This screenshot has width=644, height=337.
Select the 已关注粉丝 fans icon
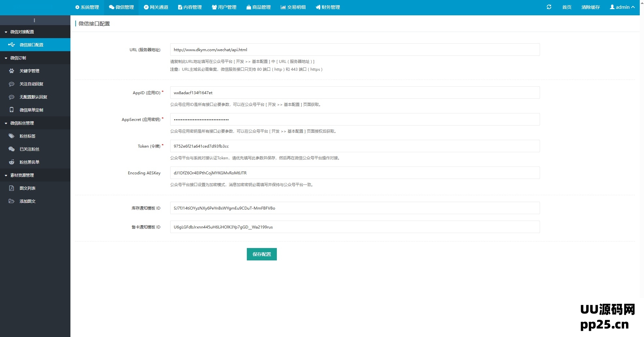click(12, 149)
